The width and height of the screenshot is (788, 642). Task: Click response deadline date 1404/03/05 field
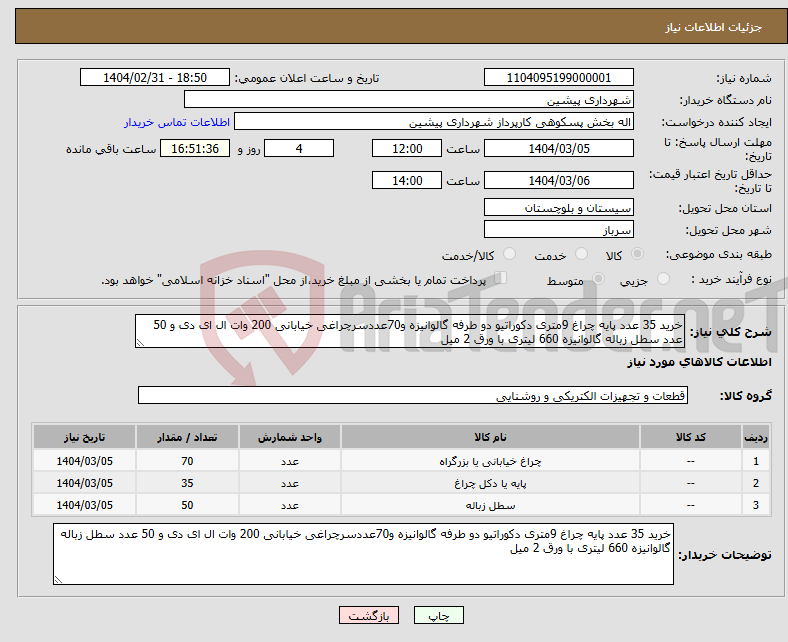coord(558,148)
